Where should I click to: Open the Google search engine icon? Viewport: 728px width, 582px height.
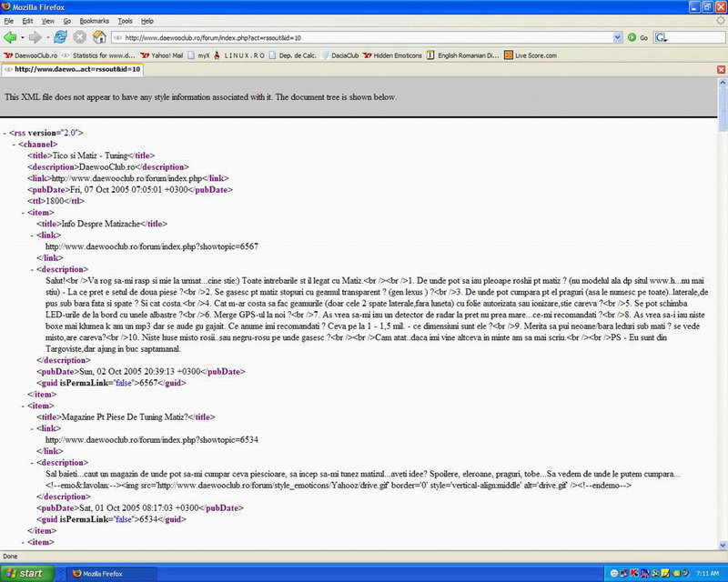(661, 37)
